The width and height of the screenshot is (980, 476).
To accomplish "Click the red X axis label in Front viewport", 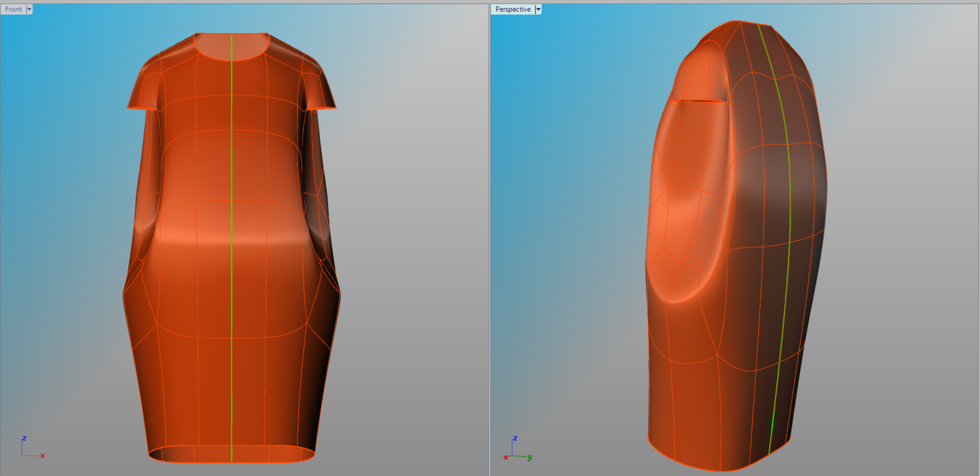I will point(42,456).
